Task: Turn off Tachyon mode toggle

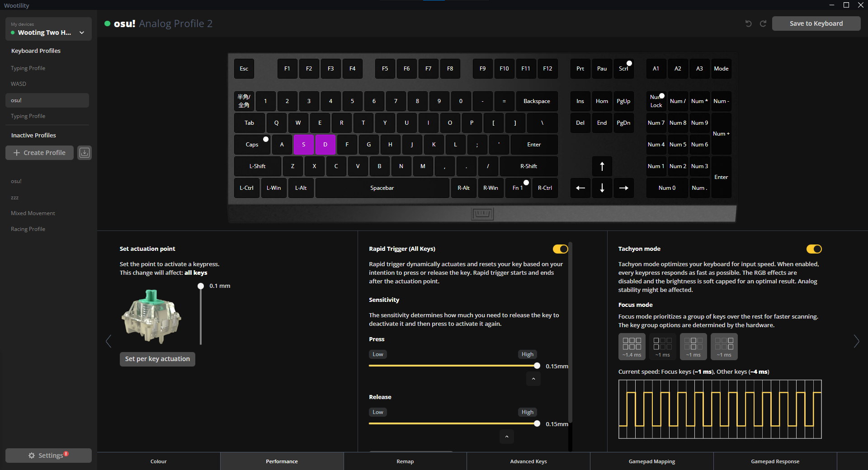Action: click(x=814, y=249)
